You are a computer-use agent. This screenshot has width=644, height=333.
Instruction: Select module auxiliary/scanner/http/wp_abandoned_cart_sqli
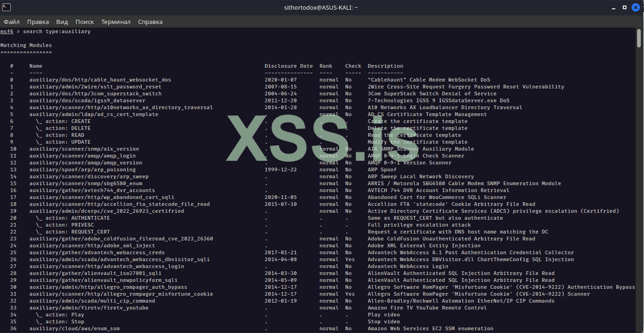click(102, 197)
